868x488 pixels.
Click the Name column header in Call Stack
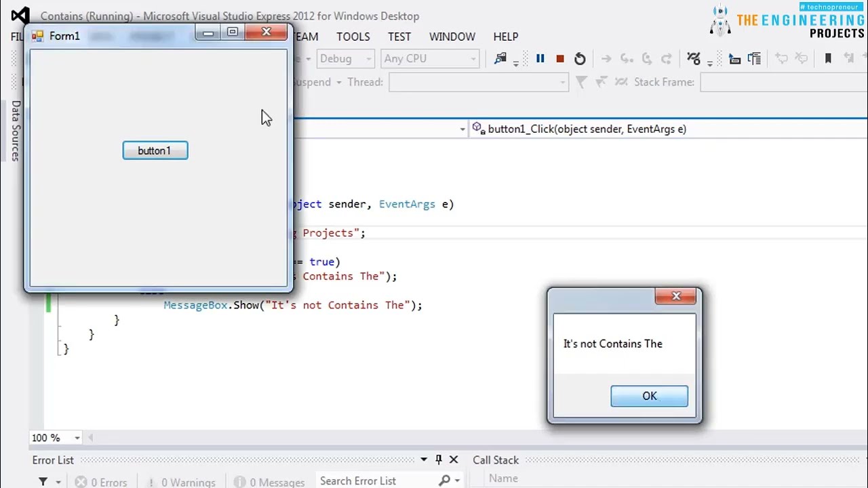tap(503, 479)
